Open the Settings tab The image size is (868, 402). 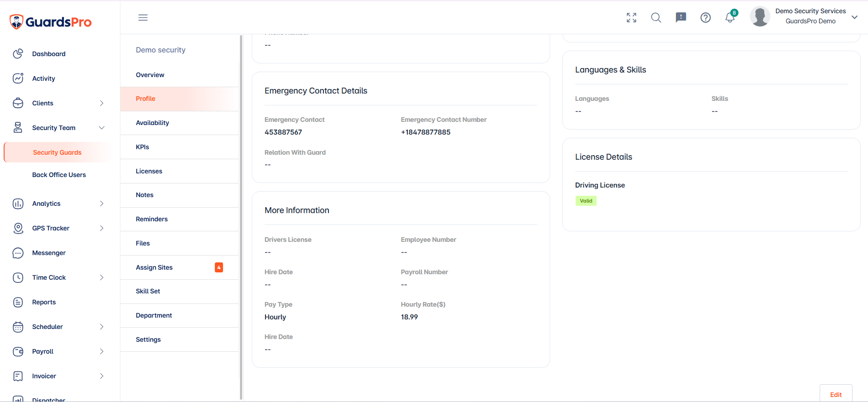click(x=179, y=339)
